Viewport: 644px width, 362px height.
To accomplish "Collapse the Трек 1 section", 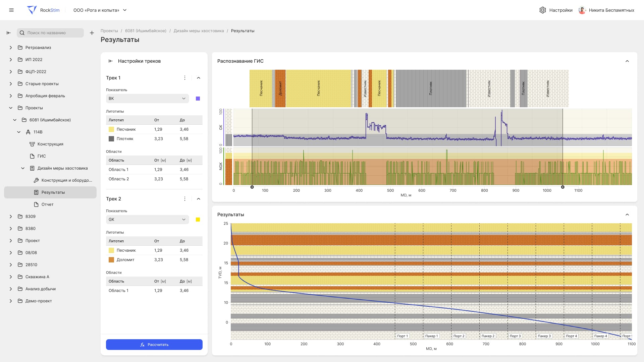I will 199,78.
